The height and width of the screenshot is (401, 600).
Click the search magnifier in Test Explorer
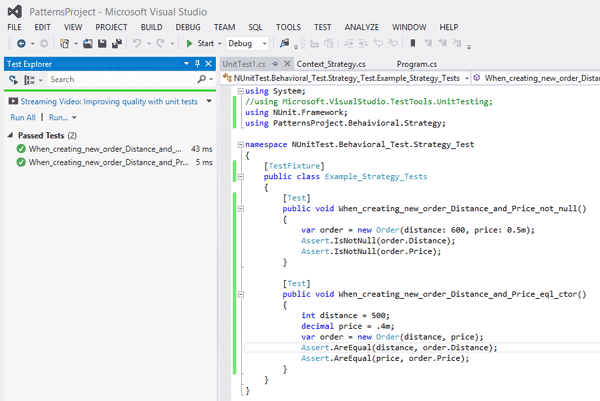(x=202, y=79)
